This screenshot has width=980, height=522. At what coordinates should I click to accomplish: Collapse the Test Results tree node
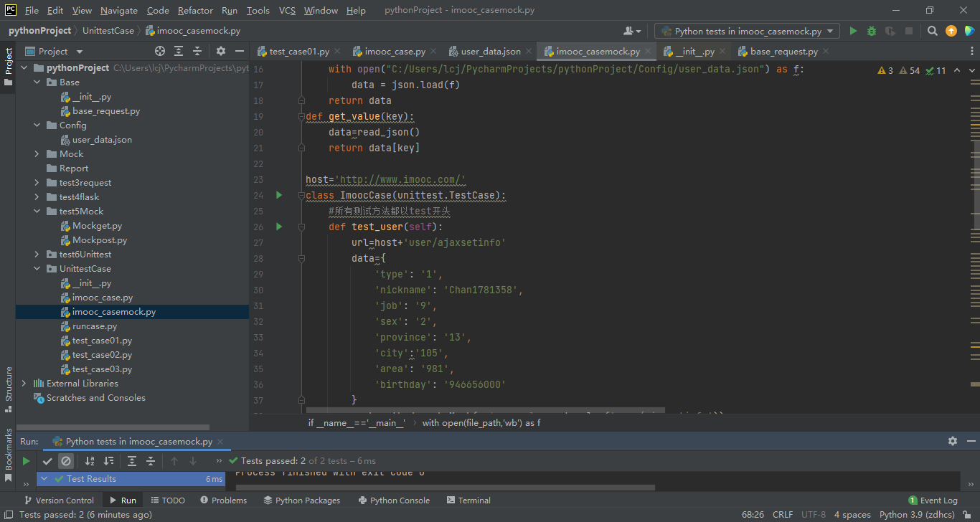44,478
